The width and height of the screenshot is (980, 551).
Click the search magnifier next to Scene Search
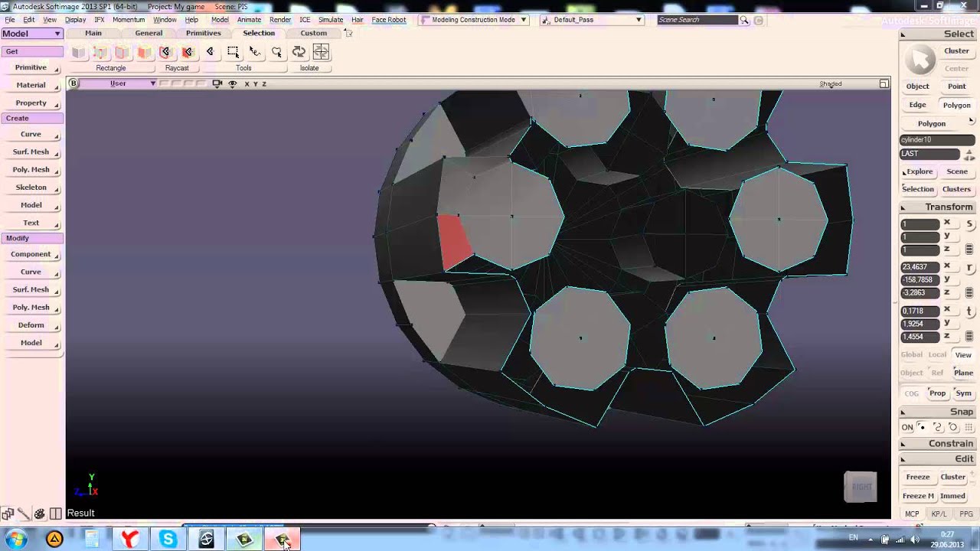(x=744, y=20)
